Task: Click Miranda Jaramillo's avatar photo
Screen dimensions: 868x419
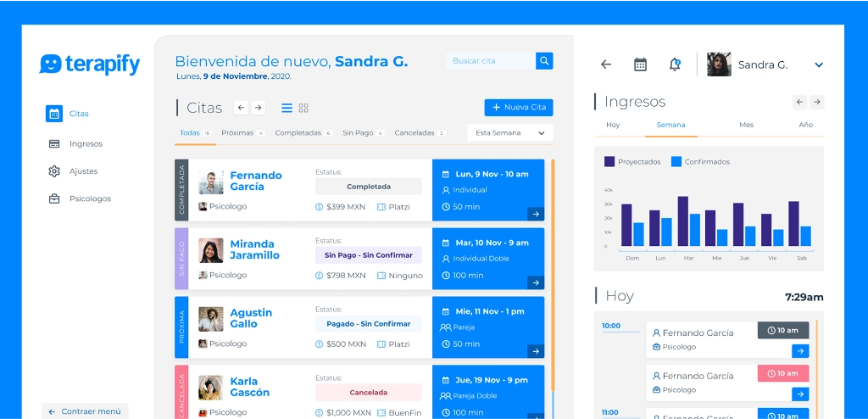Action: point(211,250)
